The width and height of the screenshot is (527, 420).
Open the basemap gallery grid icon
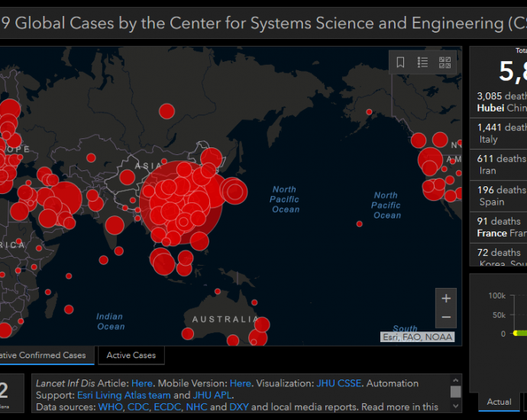pos(445,63)
